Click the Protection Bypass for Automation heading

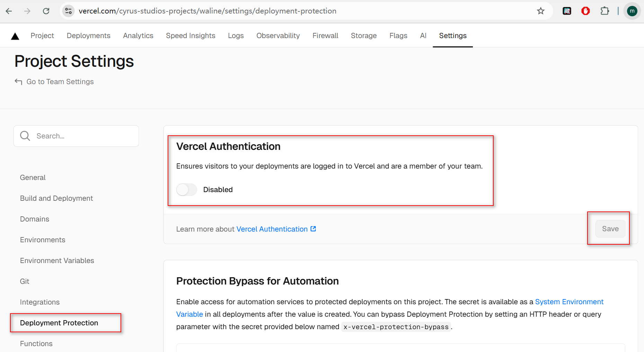coord(257,281)
